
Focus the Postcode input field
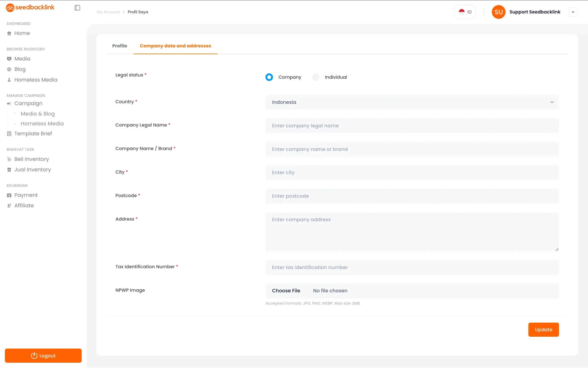[x=412, y=196]
